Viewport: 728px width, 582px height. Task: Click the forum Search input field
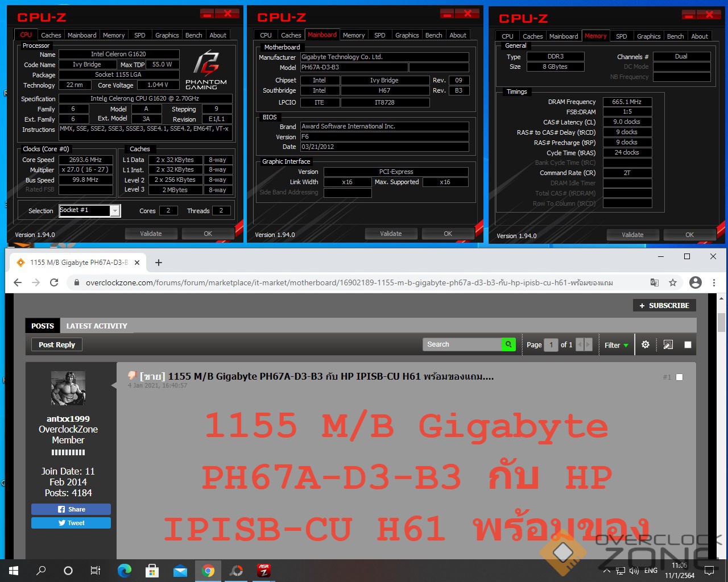click(x=462, y=344)
